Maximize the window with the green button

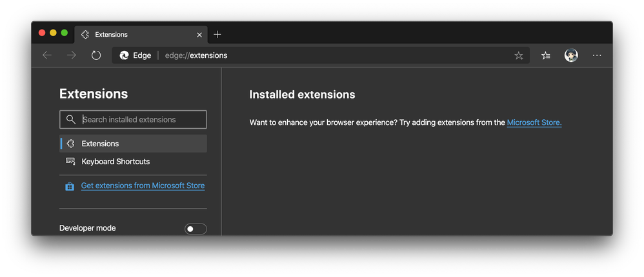click(x=64, y=33)
